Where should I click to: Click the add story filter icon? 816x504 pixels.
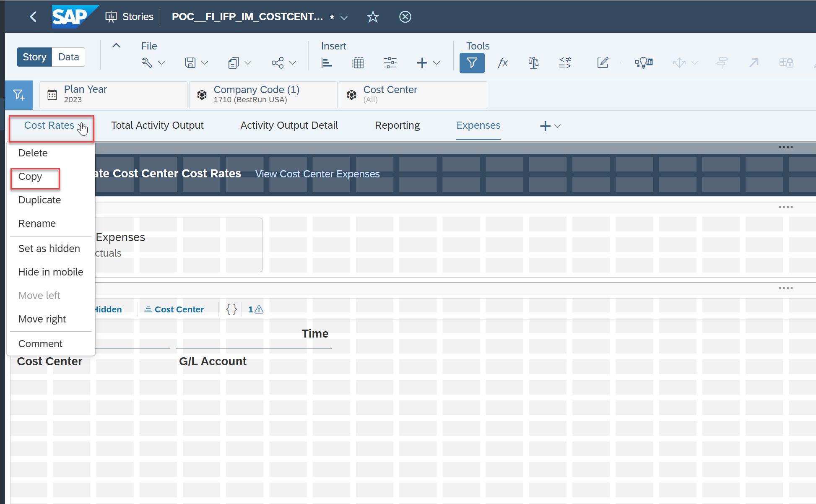coord(19,95)
